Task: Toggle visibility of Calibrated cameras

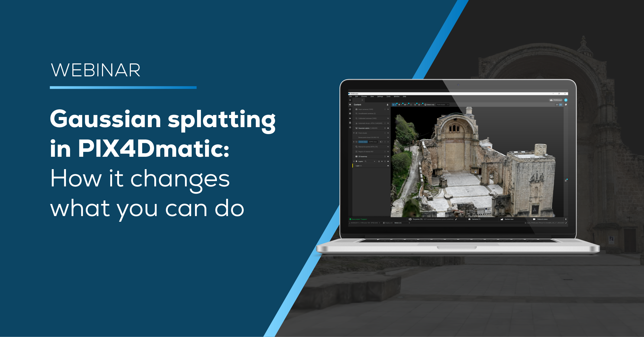Action: 388,118
